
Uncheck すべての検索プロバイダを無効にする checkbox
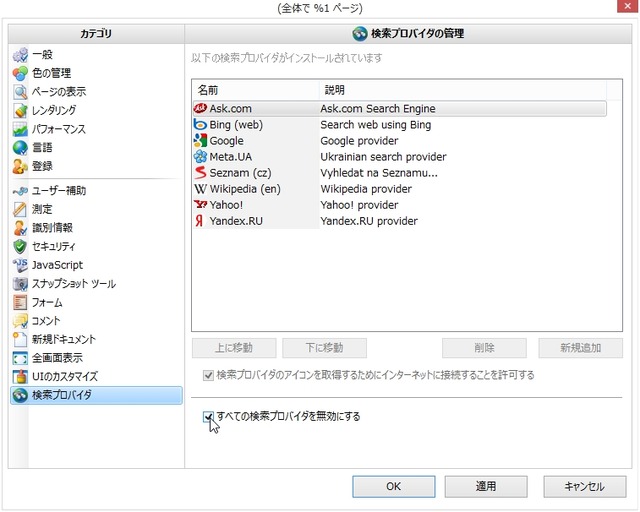tap(208, 417)
